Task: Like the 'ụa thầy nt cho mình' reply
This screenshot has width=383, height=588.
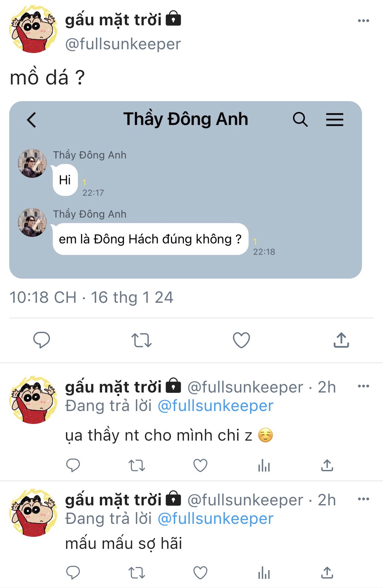Action: (x=200, y=466)
